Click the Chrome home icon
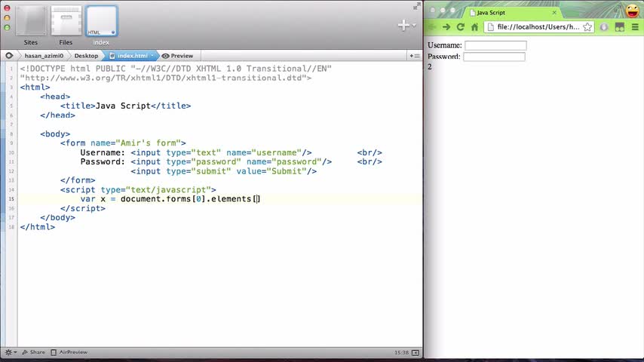Image resolution: width=644 pixels, height=362 pixels. 475,27
